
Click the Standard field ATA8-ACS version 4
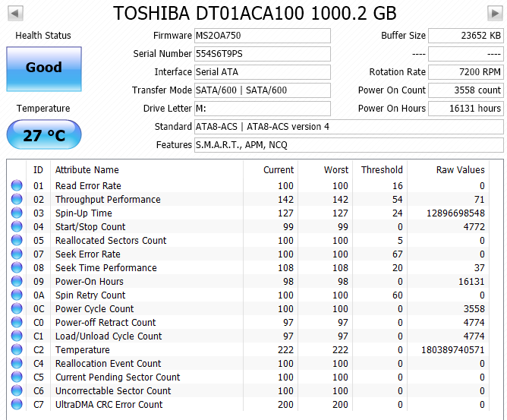click(349, 127)
